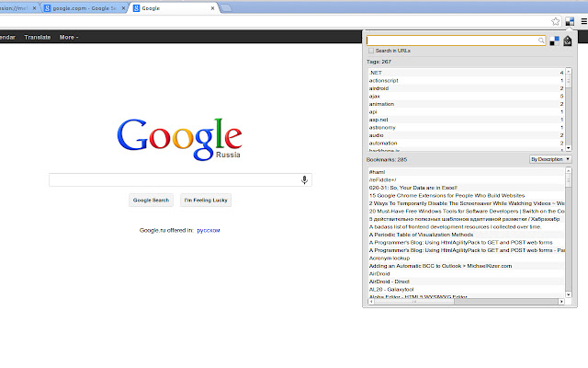Click the tags list scroll down arrow
Viewport: 588px width, 368px height.
[x=569, y=148]
